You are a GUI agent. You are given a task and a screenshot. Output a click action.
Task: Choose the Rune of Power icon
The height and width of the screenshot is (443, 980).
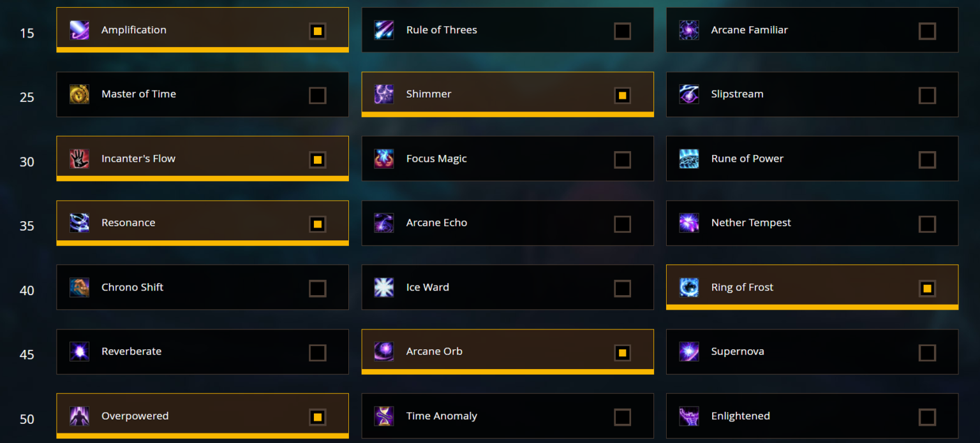689,159
